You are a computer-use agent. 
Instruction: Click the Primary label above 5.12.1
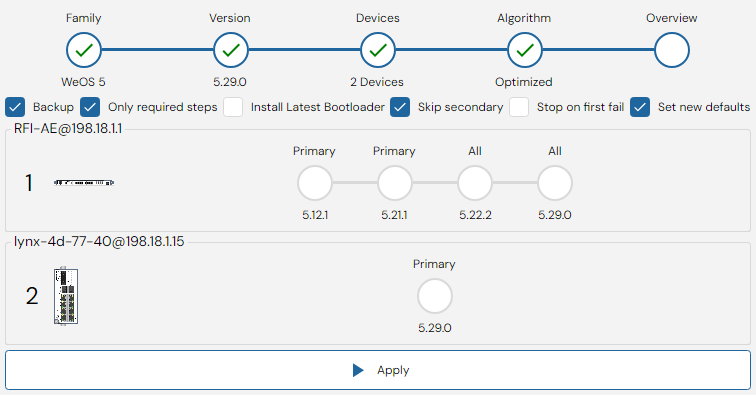pos(314,151)
